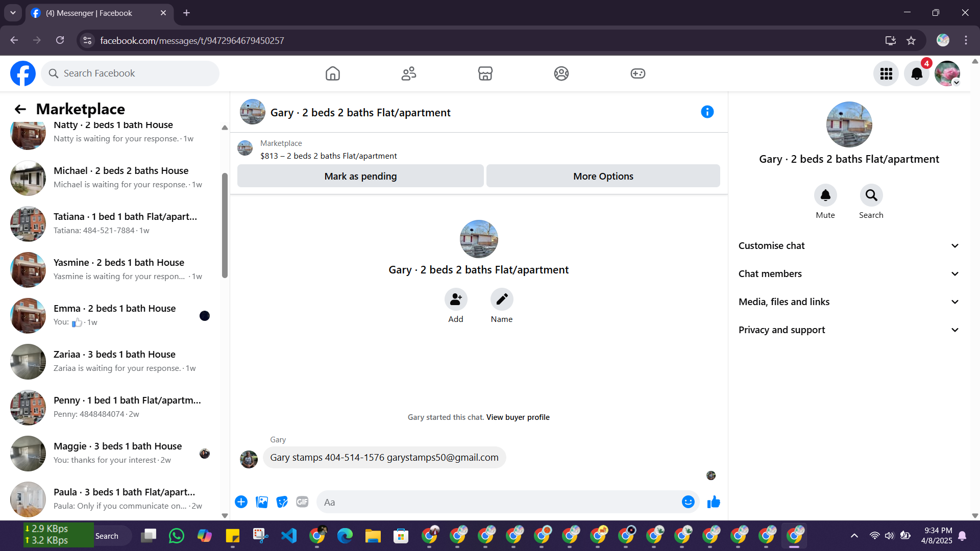The image size is (980, 551).
Task: Open the attach file image icon
Action: click(x=262, y=502)
